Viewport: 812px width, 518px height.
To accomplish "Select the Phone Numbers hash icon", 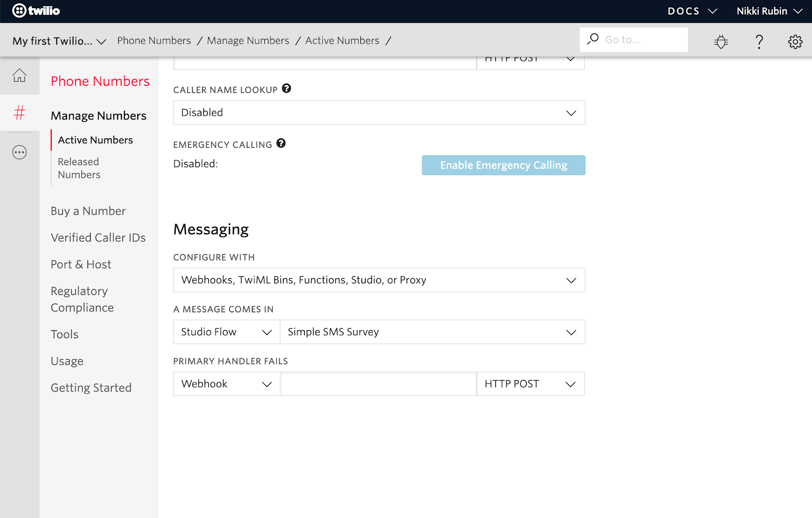I will 19,112.
